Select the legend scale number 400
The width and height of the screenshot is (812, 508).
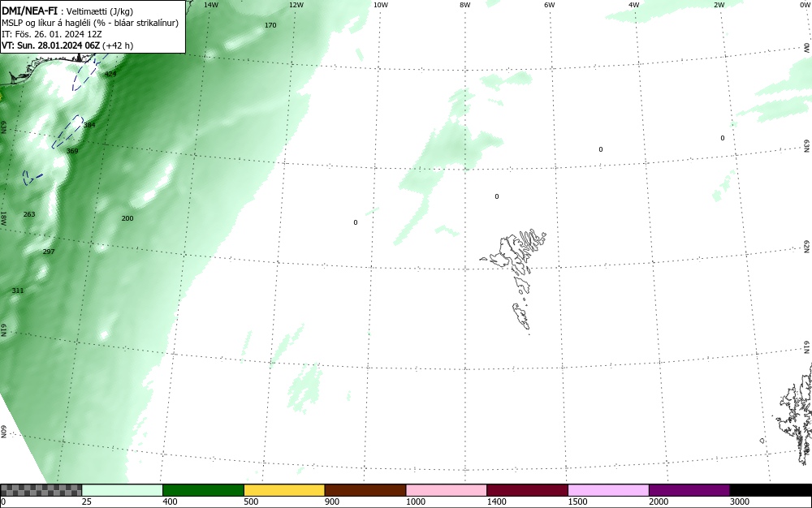click(170, 502)
